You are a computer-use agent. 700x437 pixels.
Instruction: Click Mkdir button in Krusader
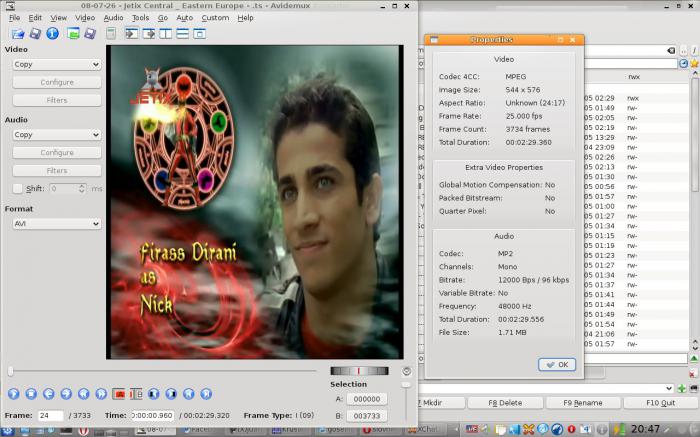point(442,403)
